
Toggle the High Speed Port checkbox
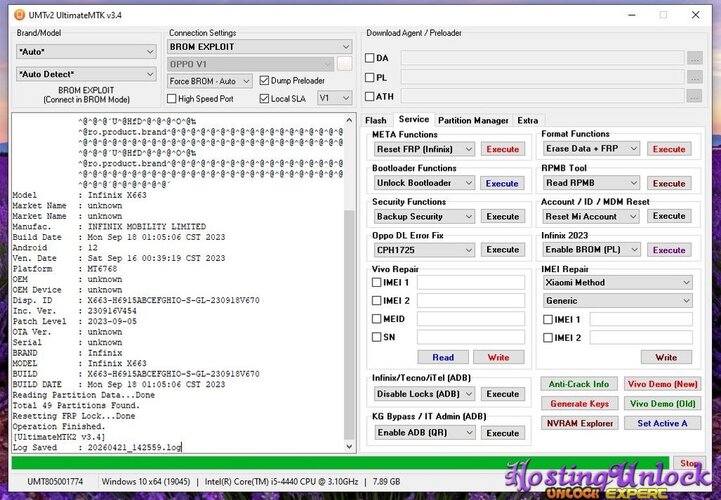pos(172,98)
